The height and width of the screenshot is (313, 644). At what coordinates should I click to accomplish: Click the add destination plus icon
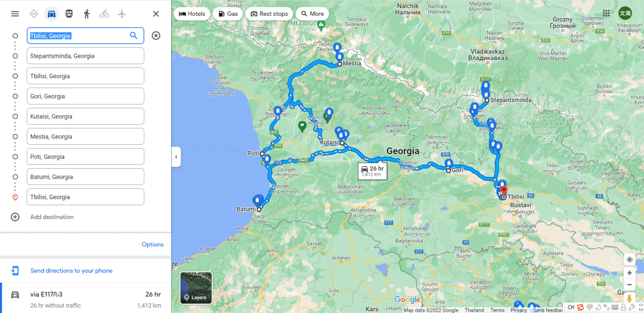tap(15, 217)
